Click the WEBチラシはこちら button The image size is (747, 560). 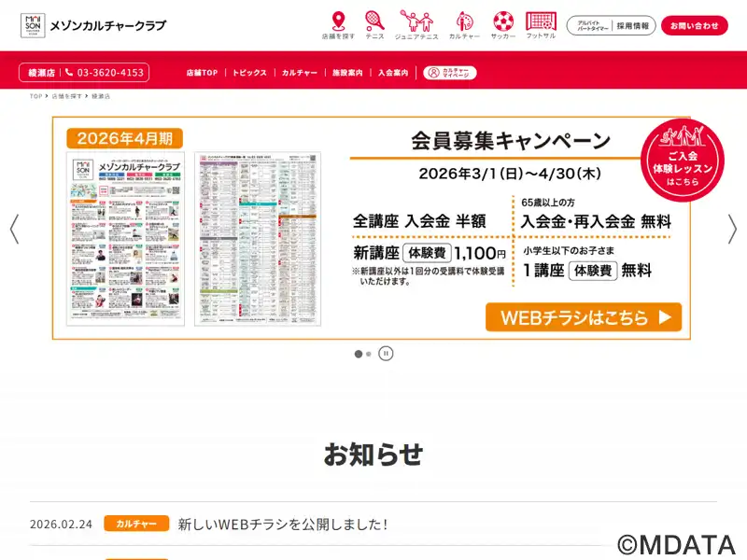(x=584, y=317)
